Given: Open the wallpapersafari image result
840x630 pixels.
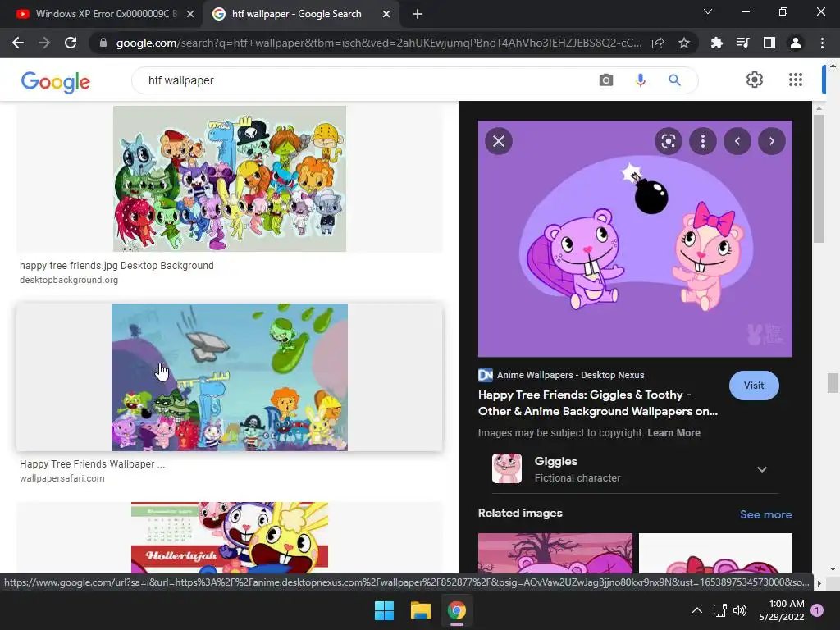Looking at the screenshot, I should click(230, 377).
